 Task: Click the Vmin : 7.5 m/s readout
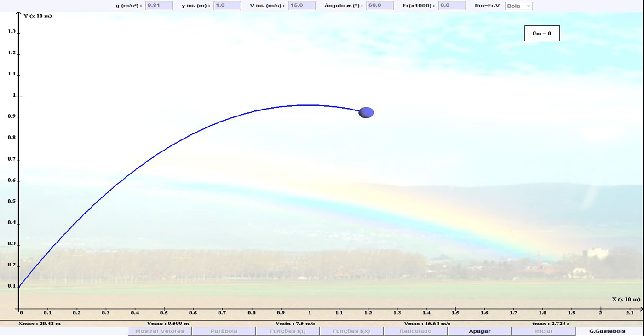point(295,324)
